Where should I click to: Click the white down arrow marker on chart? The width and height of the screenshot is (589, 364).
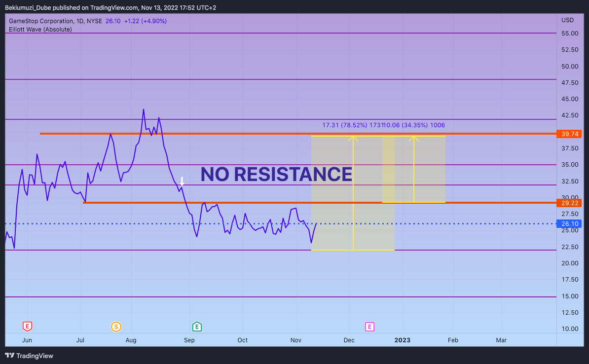(x=182, y=181)
